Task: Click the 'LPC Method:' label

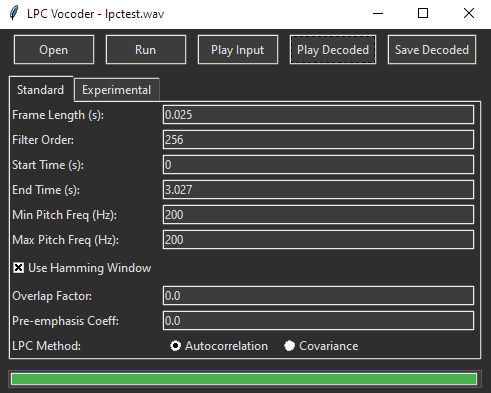Action: 47,346
